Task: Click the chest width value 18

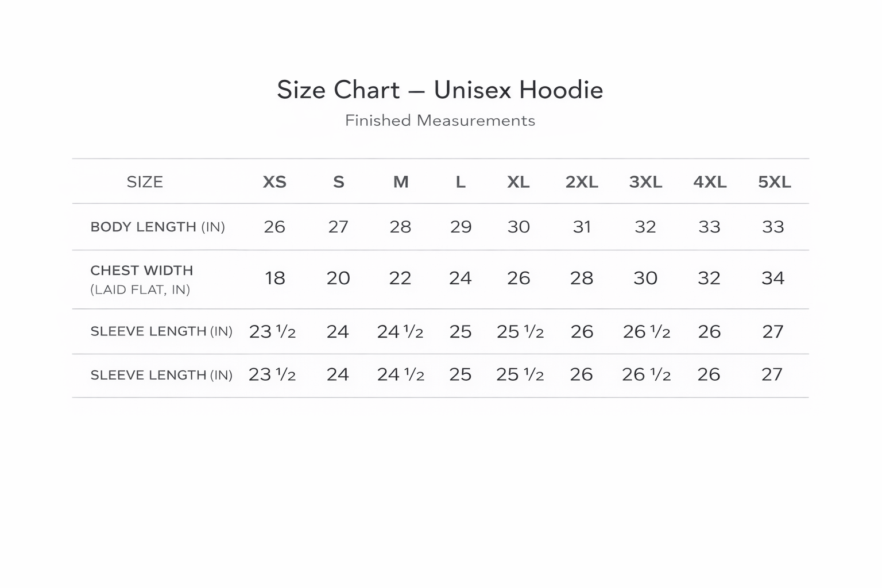Action: tap(275, 278)
